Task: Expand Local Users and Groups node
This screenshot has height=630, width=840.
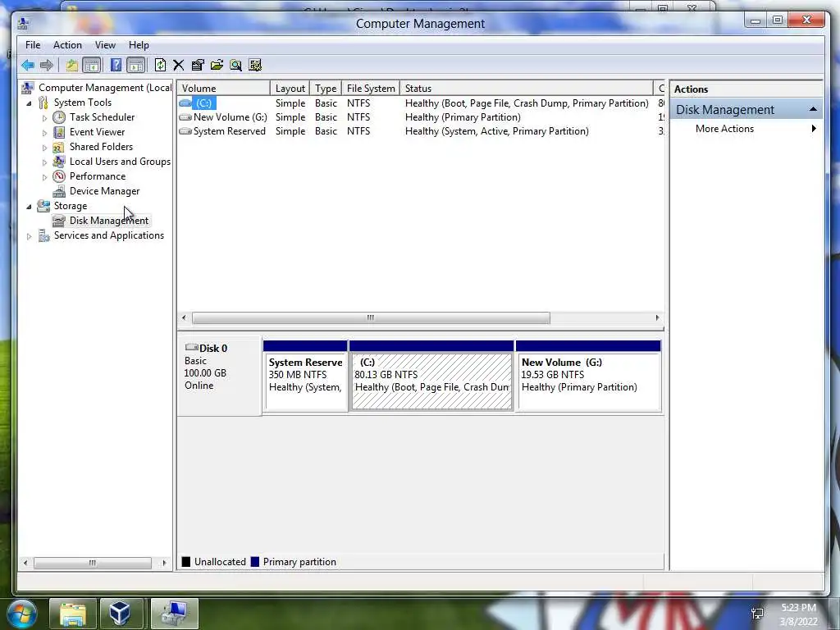Action: pos(44,162)
